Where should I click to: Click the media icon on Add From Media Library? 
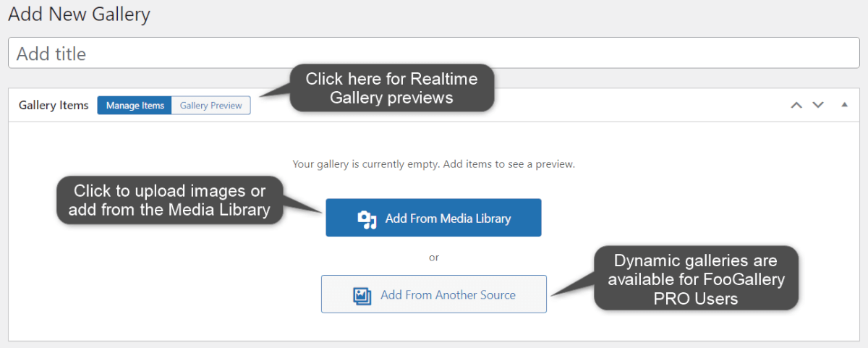[x=367, y=219]
